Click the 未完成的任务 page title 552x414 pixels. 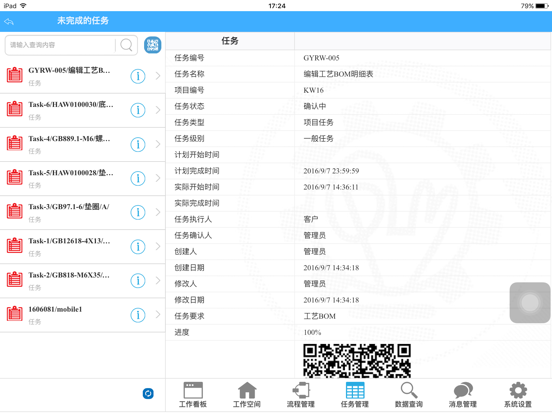[x=83, y=21]
